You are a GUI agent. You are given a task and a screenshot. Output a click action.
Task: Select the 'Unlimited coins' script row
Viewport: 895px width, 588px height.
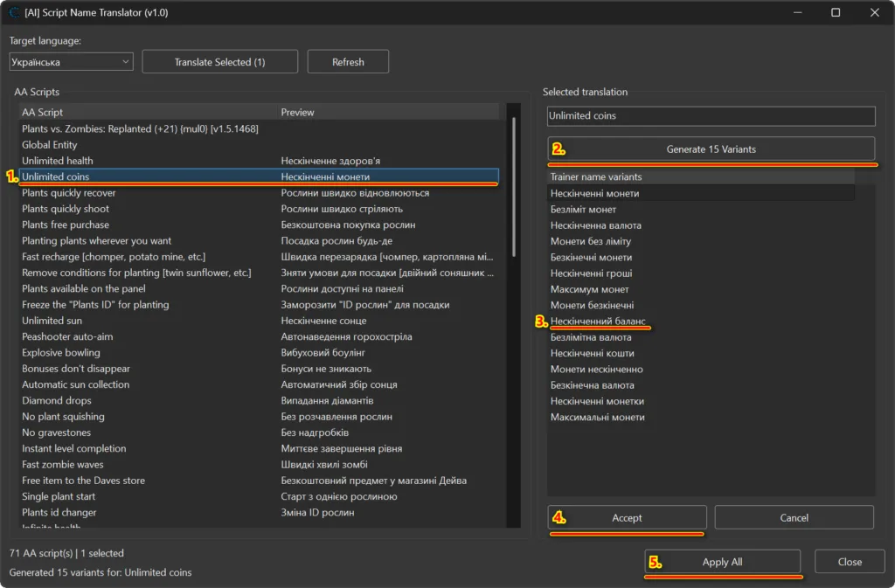[x=259, y=176]
